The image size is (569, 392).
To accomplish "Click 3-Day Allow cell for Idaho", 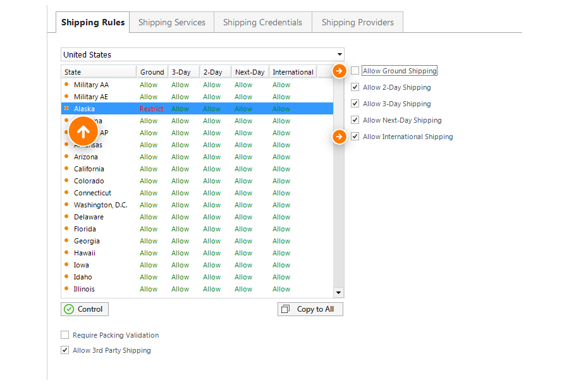I will click(180, 276).
